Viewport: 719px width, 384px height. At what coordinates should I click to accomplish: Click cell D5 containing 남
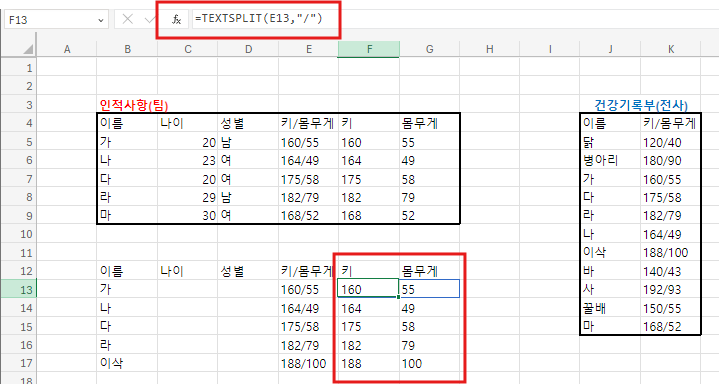click(x=249, y=142)
